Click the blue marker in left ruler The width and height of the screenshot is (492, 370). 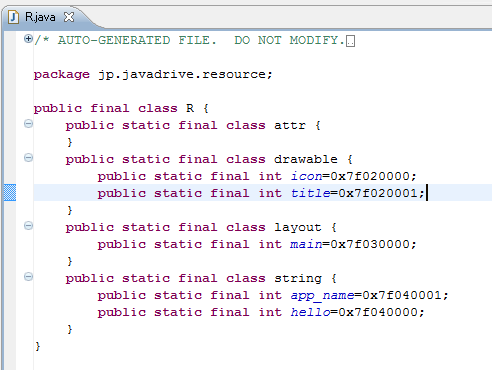pos(10,192)
